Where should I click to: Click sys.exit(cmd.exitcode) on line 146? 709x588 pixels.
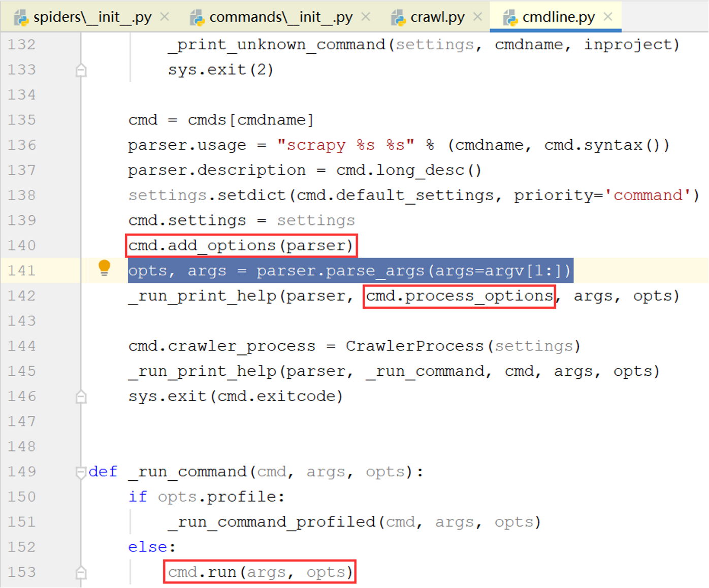pos(236,396)
